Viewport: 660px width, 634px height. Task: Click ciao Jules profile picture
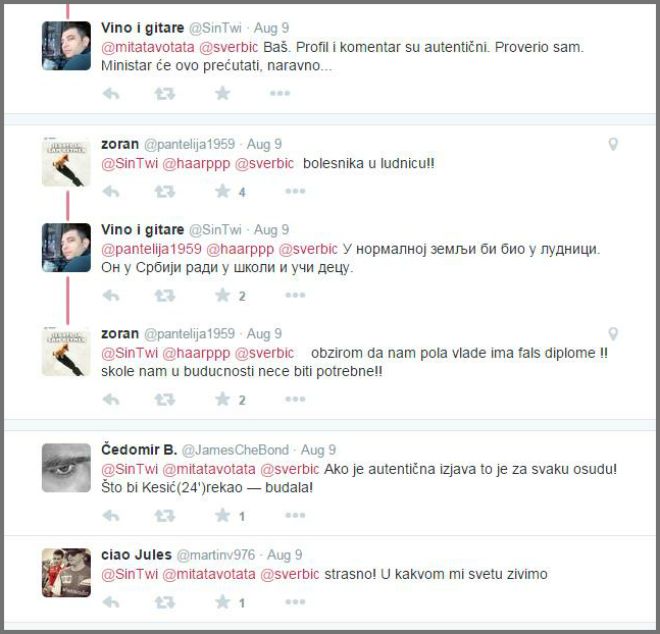pos(67,573)
